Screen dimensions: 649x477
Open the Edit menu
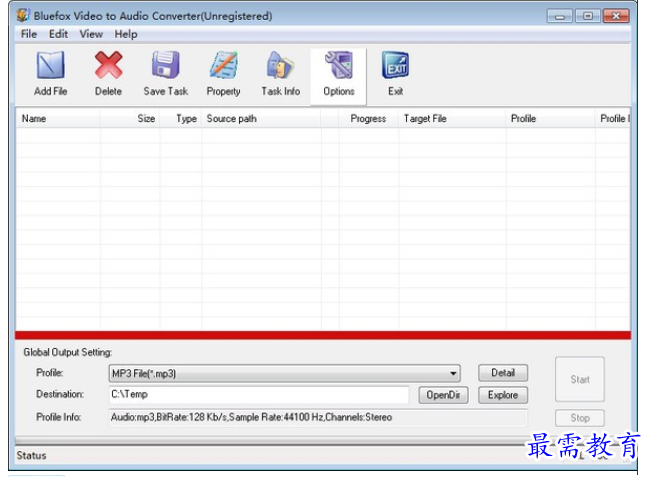(x=58, y=34)
